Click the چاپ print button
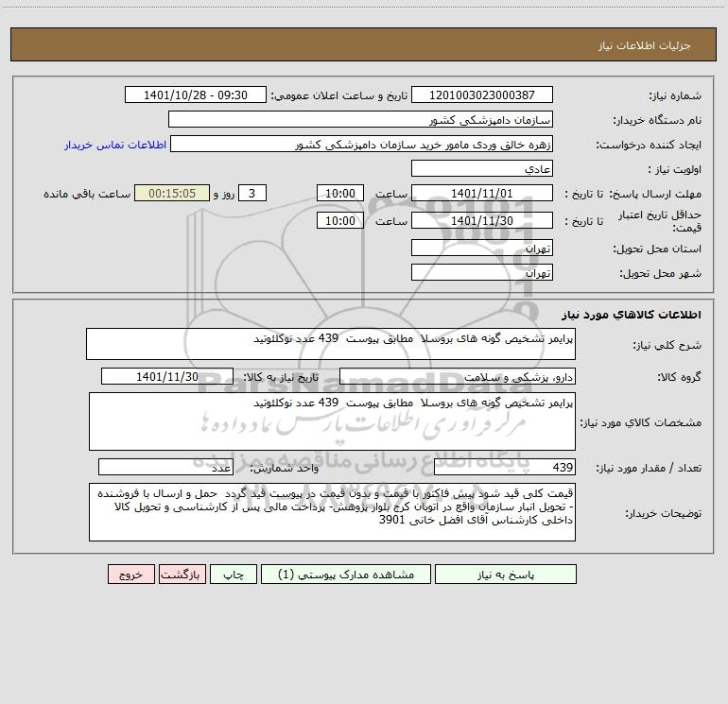Viewport: 728px width, 704px height. [x=234, y=575]
